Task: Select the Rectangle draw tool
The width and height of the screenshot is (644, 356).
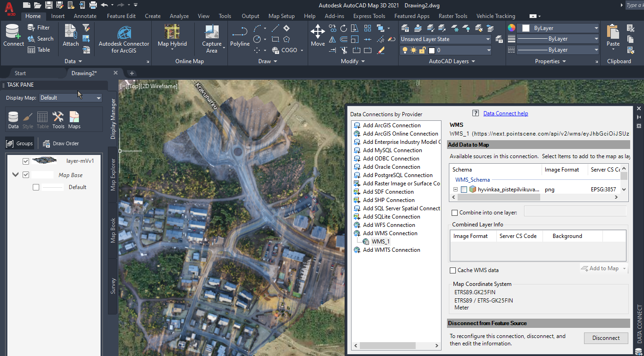Action: (275, 39)
